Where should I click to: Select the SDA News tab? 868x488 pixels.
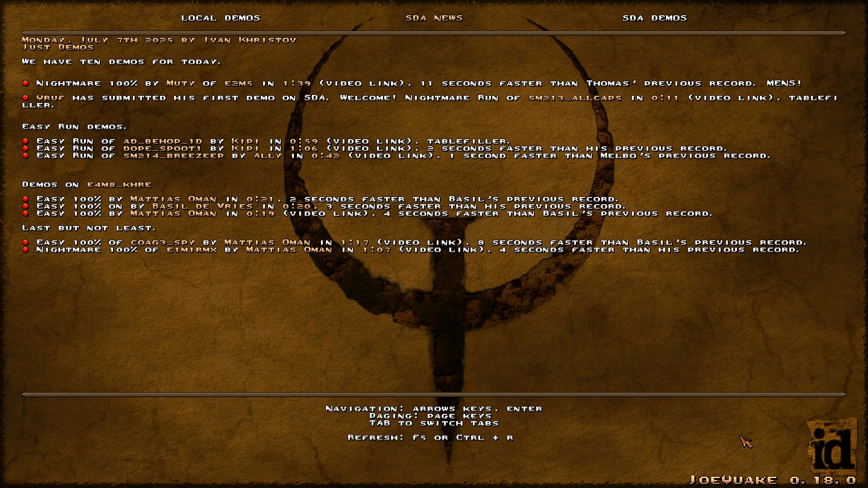tap(434, 18)
